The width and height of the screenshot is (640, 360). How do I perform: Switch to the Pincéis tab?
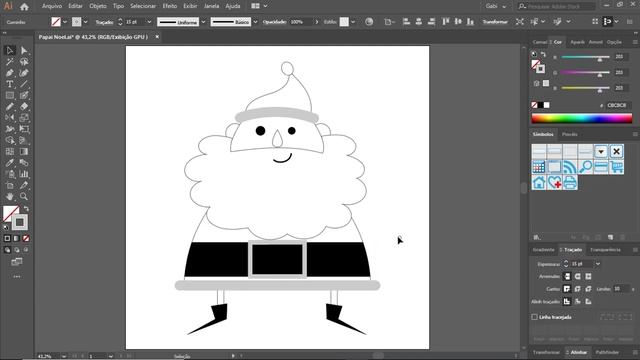point(569,134)
